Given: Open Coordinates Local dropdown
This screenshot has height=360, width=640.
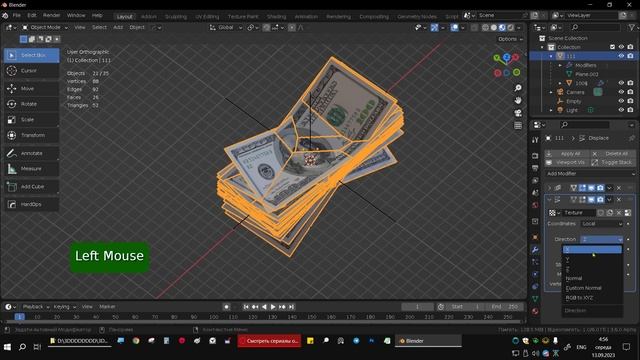Looking at the screenshot, I should 602,224.
